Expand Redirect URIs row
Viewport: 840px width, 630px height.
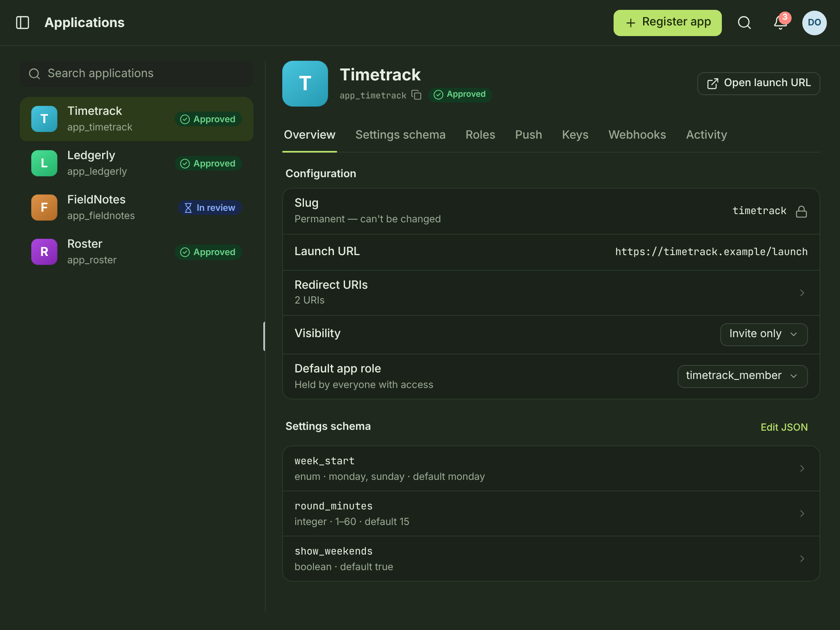551,292
